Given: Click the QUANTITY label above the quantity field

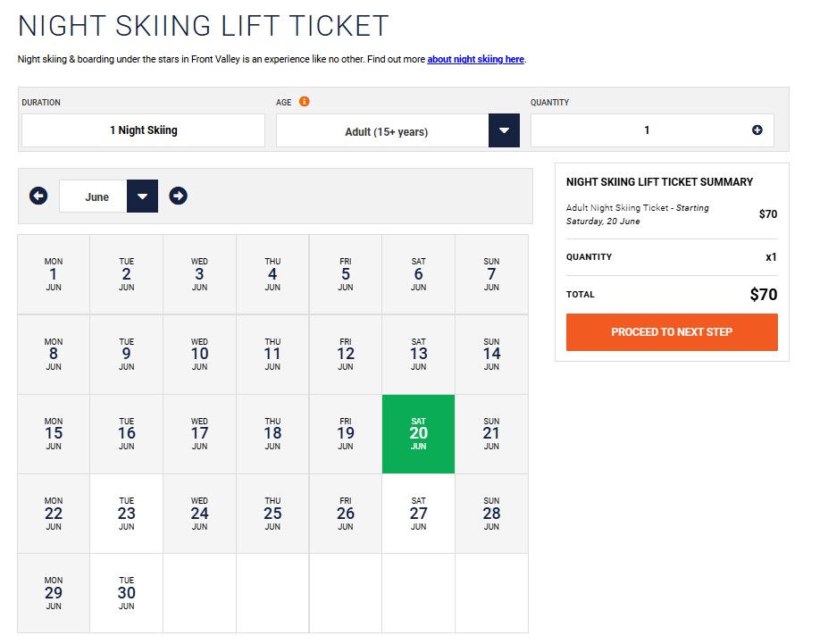Looking at the screenshot, I should (549, 103).
